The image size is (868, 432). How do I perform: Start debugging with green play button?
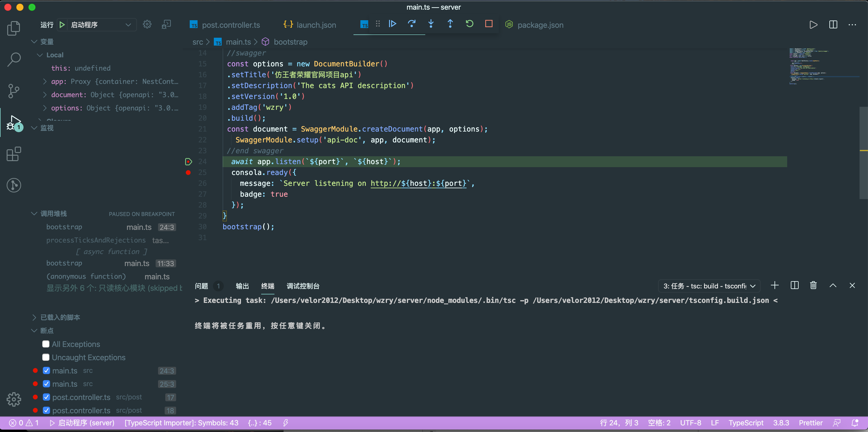62,25
